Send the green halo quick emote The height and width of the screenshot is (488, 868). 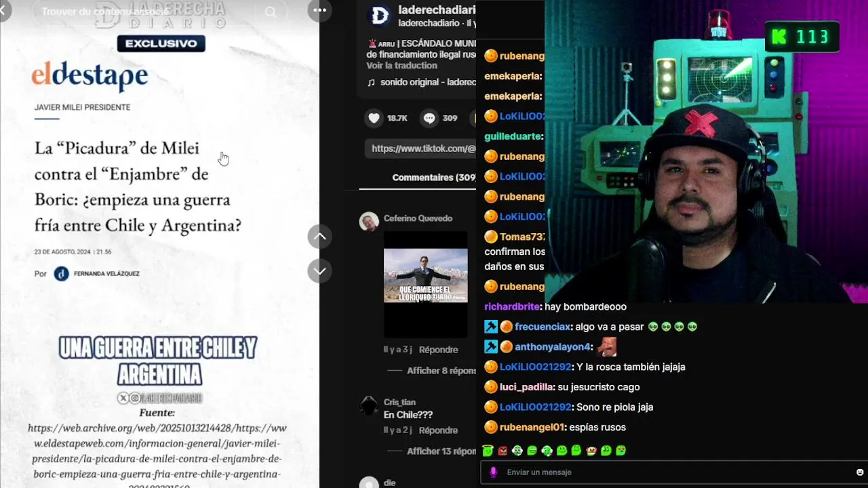487,451
